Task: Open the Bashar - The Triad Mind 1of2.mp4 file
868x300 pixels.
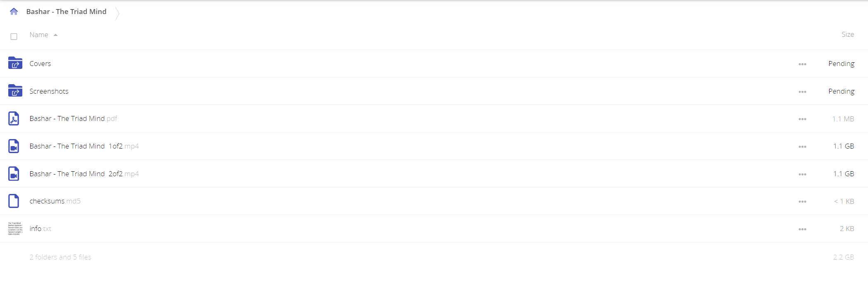Action: click(84, 146)
